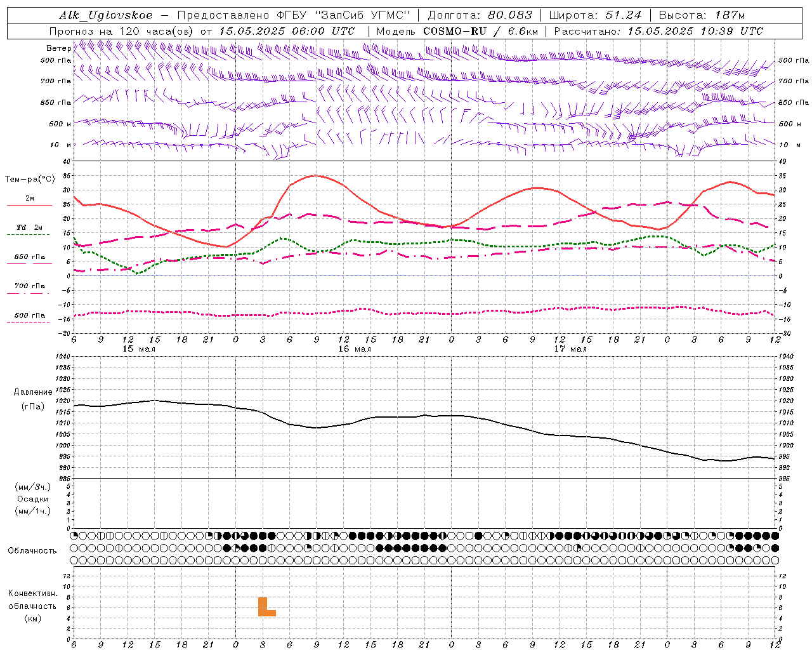Select the forecast start time 15.05.2025 06:00 UTC

(x=287, y=31)
